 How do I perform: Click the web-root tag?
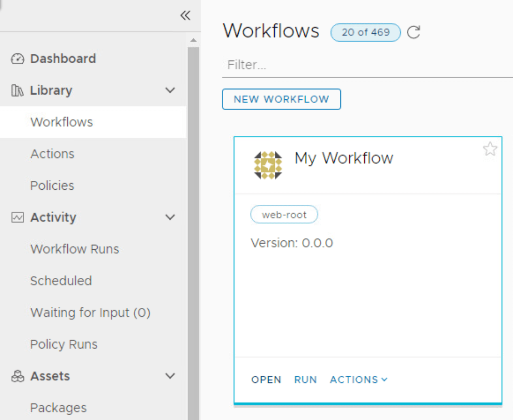pos(284,214)
